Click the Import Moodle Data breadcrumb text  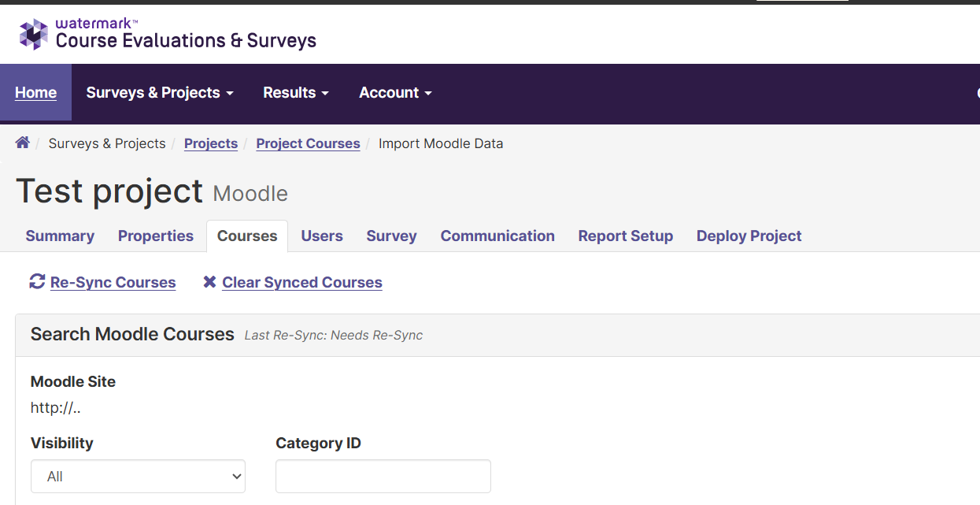coord(441,143)
